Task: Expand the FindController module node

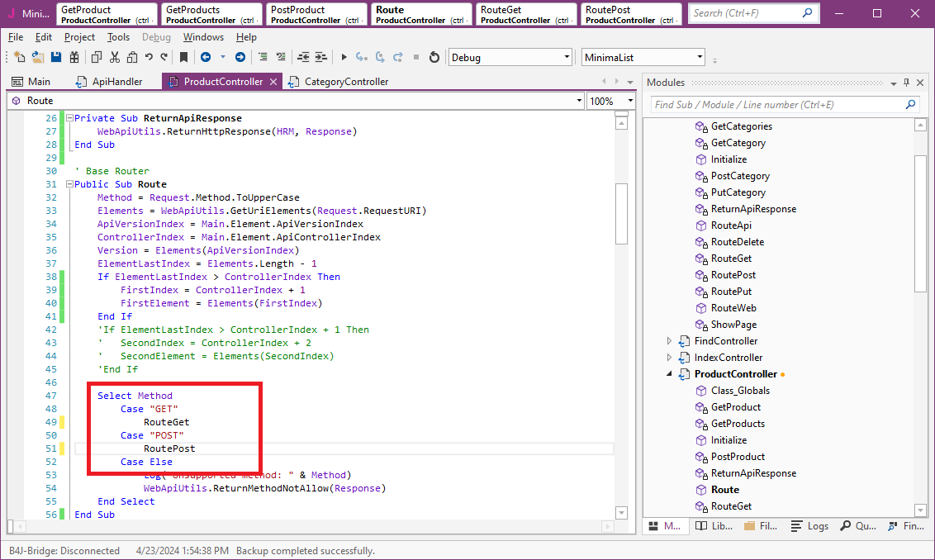Action: (x=669, y=341)
